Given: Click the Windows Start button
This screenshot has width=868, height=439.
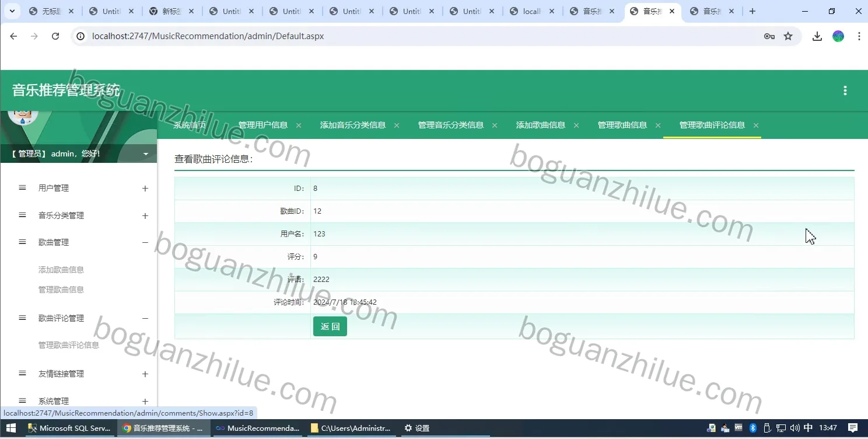Looking at the screenshot, I should (x=10, y=428).
